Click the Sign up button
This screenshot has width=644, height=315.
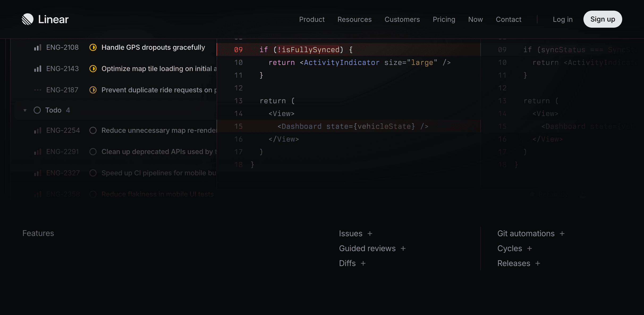click(x=603, y=19)
